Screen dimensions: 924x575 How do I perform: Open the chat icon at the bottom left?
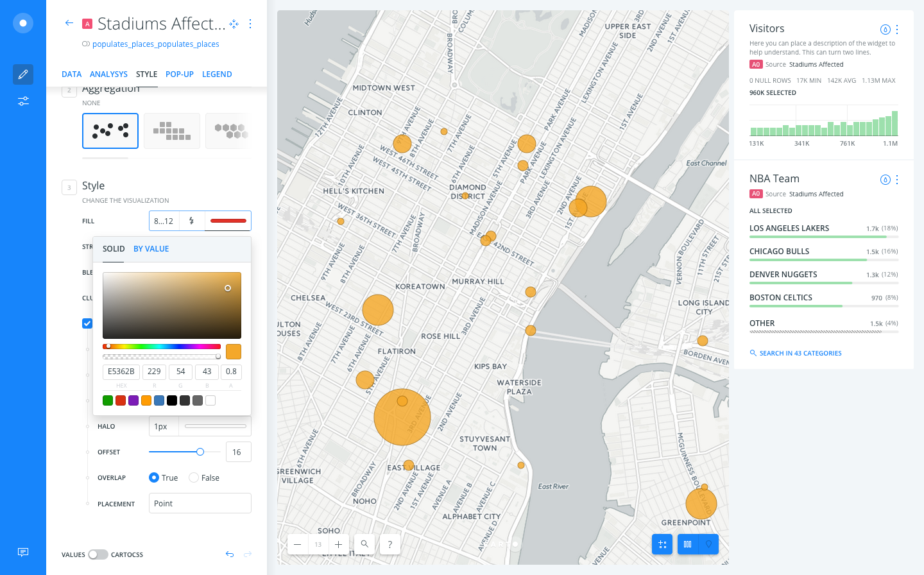(x=22, y=552)
